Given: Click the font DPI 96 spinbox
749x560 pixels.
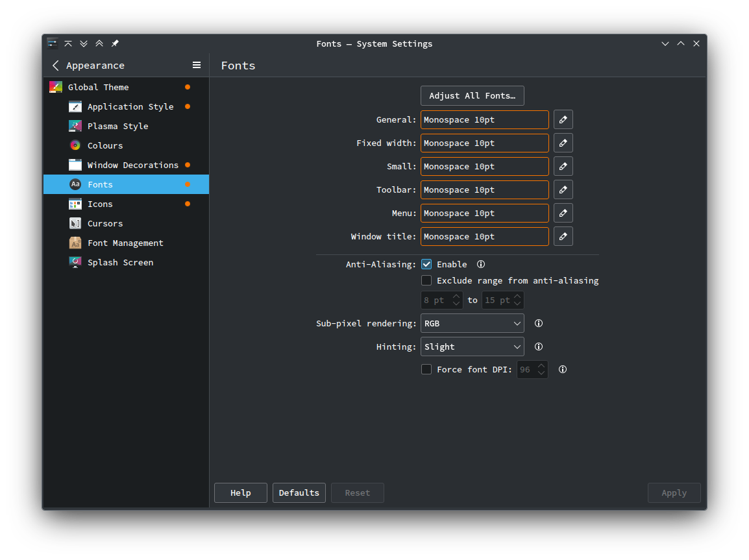Looking at the screenshot, I should click(x=532, y=369).
